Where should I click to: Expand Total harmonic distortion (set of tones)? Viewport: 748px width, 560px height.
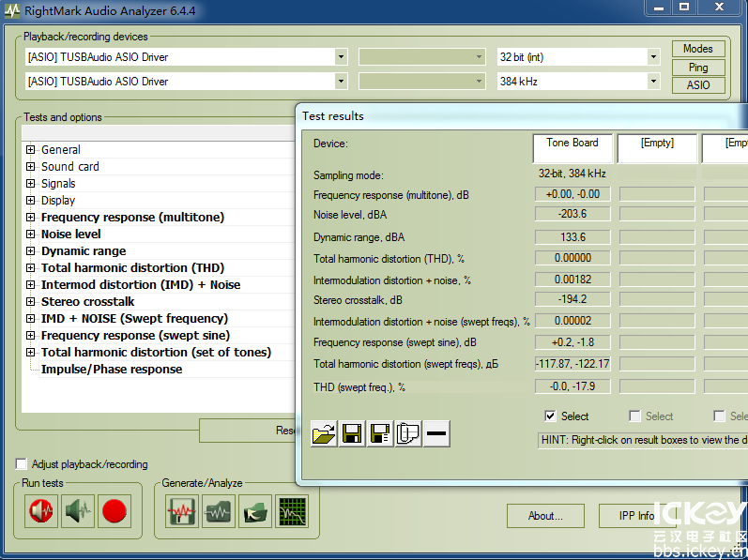pos(31,352)
